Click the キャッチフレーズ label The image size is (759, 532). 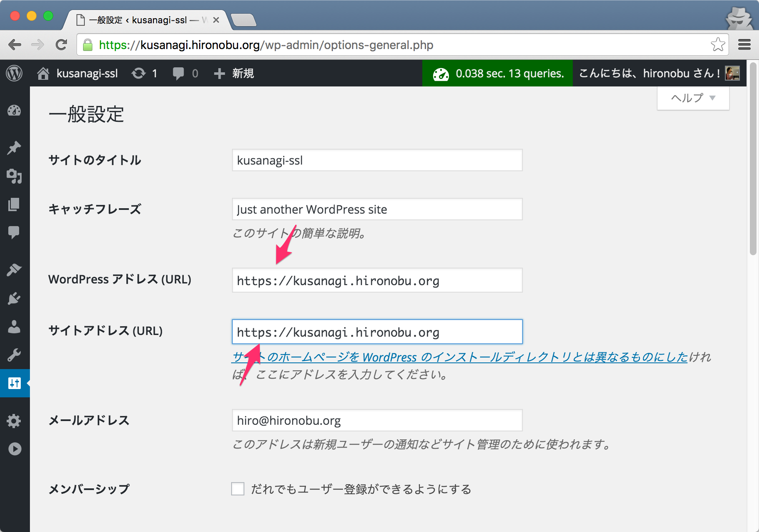pos(95,209)
